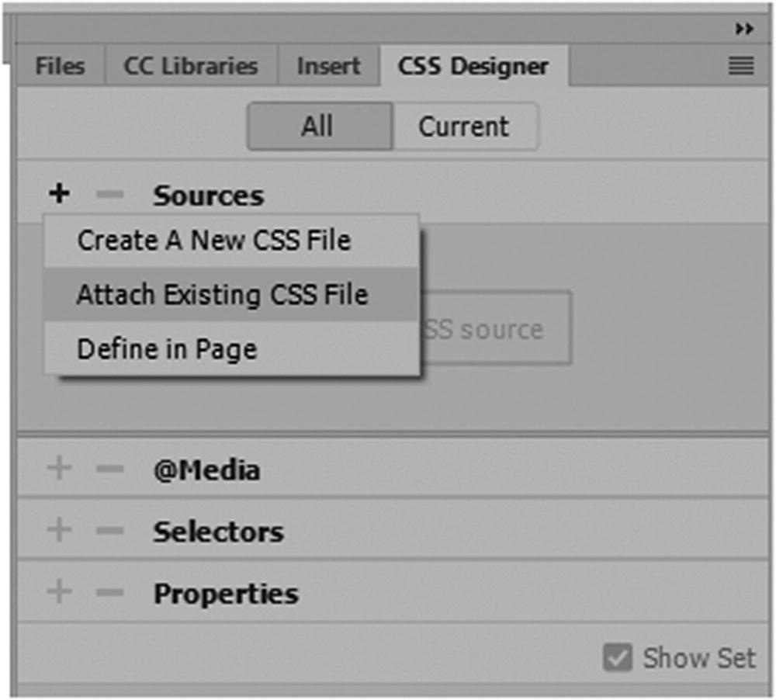Collapse panels with double-arrow icon
The image size is (776, 700).
coord(744,29)
